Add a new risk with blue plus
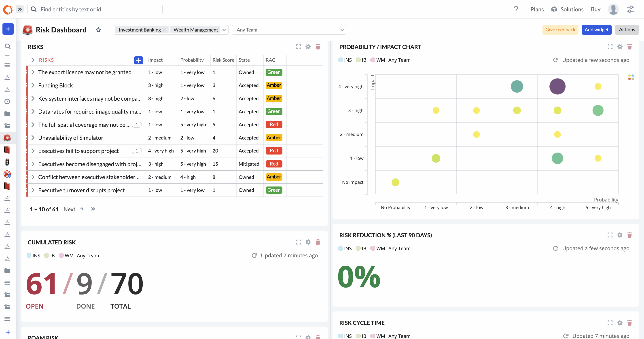 point(138,60)
